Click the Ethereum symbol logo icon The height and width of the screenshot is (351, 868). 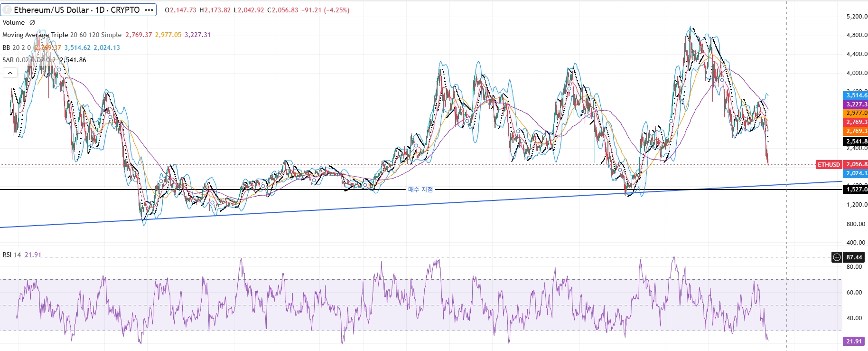7,10
